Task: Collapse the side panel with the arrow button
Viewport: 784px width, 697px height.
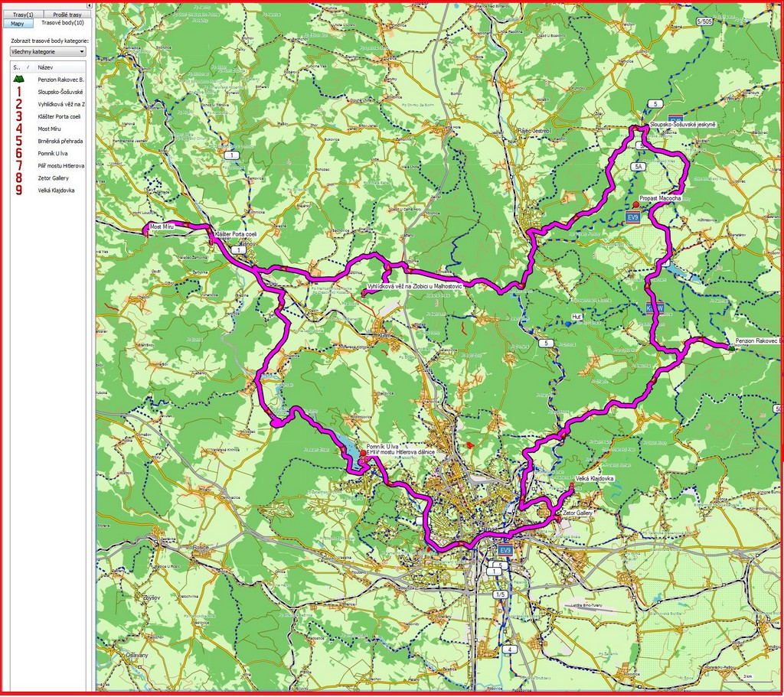Action: click(90, 5)
